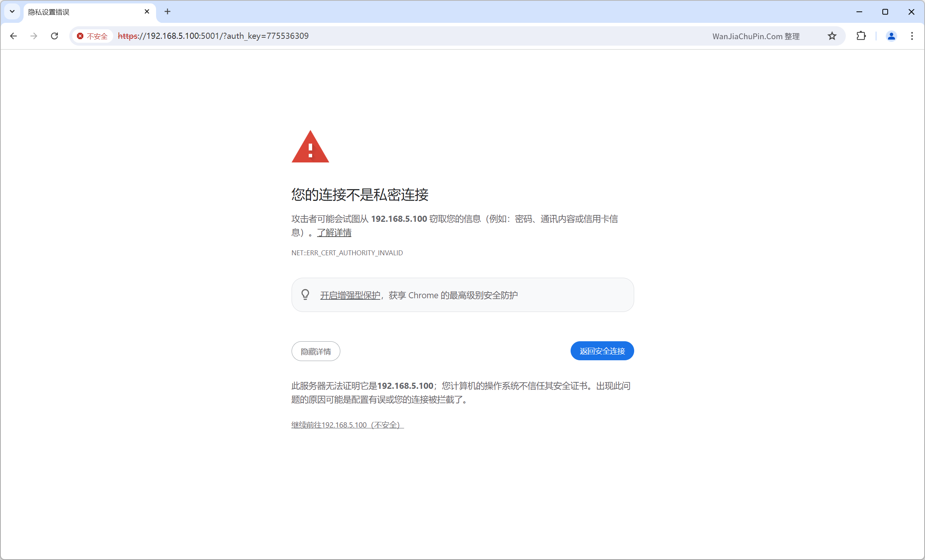Click the red warning triangle icon
The height and width of the screenshot is (560, 925).
pyautogui.click(x=310, y=147)
